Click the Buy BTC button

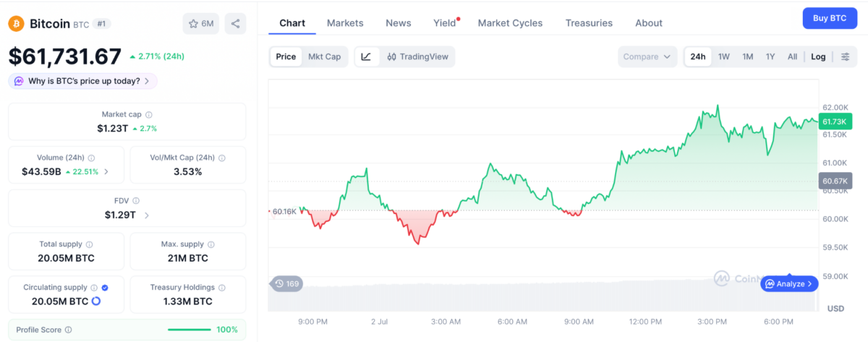click(x=830, y=18)
